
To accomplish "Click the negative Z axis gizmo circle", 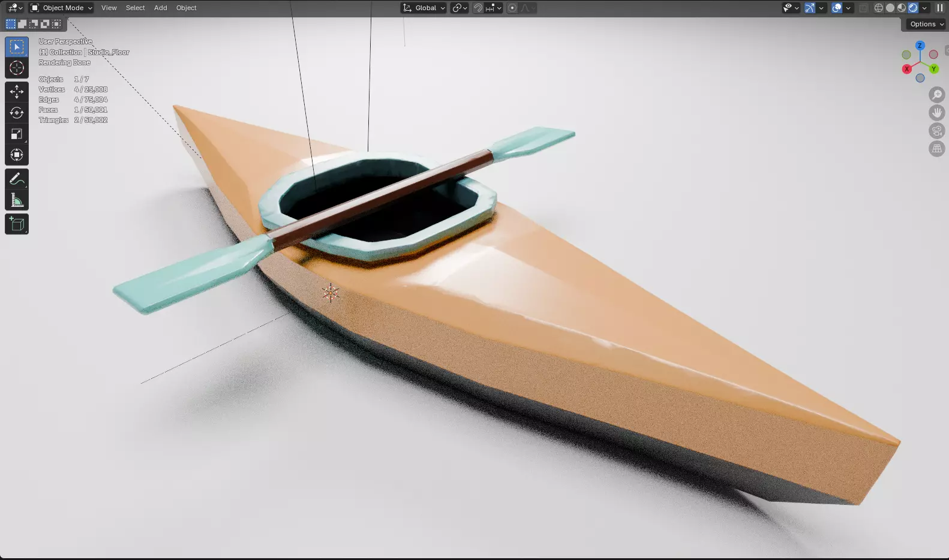I will pyautogui.click(x=920, y=78).
